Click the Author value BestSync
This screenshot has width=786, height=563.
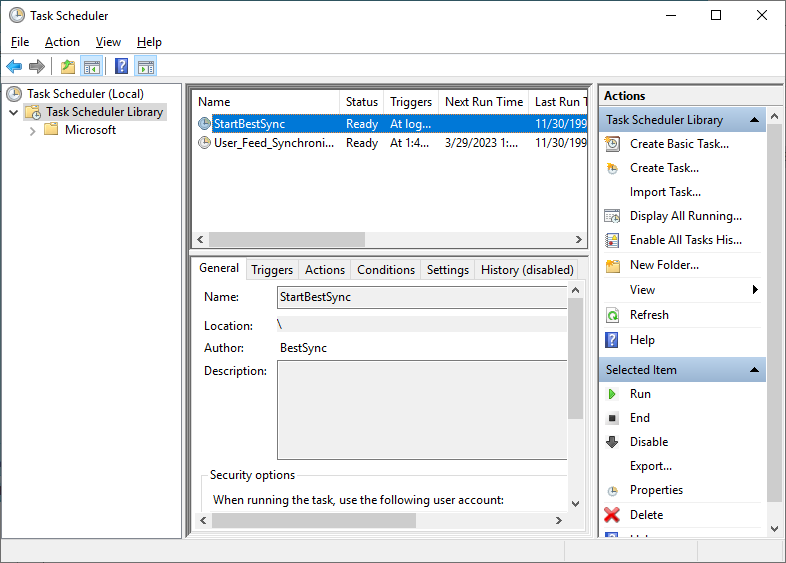point(303,348)
